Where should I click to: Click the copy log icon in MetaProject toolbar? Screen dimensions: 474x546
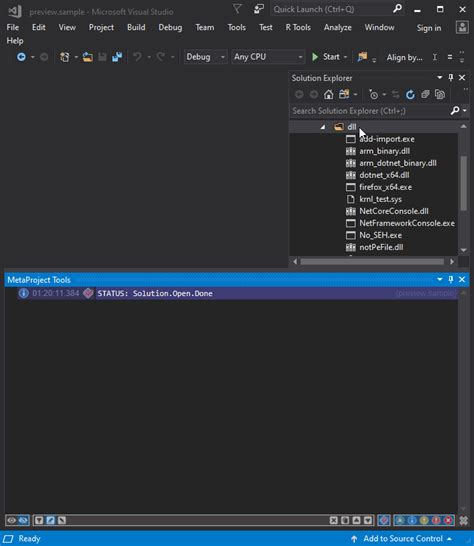[345, 520]
